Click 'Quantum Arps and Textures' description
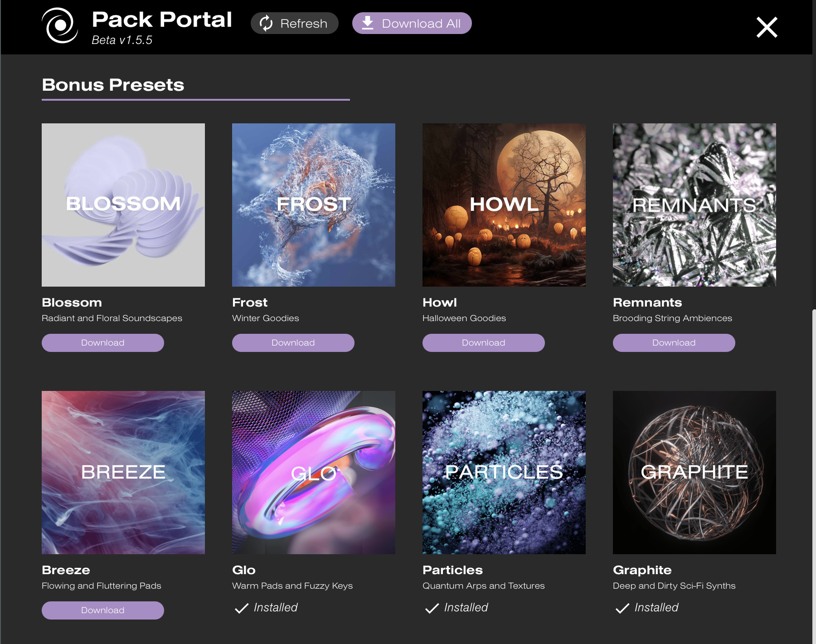The height and width of the screenshot is (644, 816). [x=484, y=586]
